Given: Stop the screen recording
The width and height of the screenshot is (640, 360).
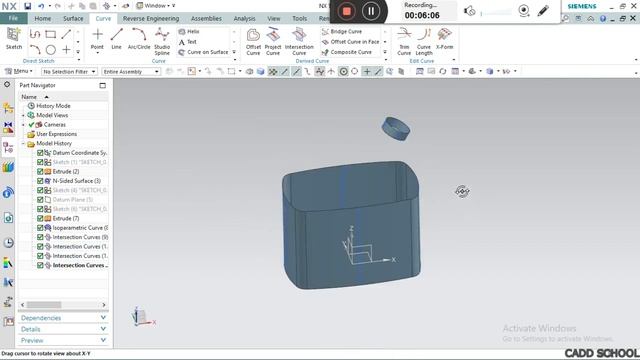Looking at the screenshot, I should coord(347,11).
